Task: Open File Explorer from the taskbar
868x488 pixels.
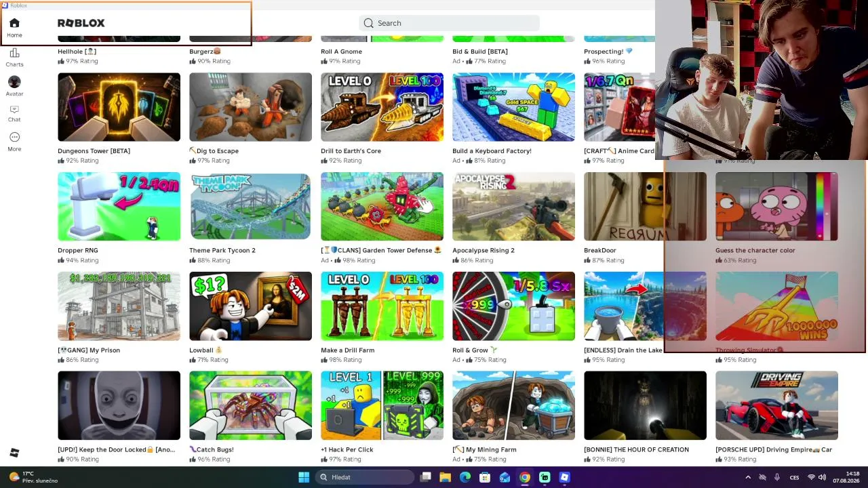Action: point(445,477)
